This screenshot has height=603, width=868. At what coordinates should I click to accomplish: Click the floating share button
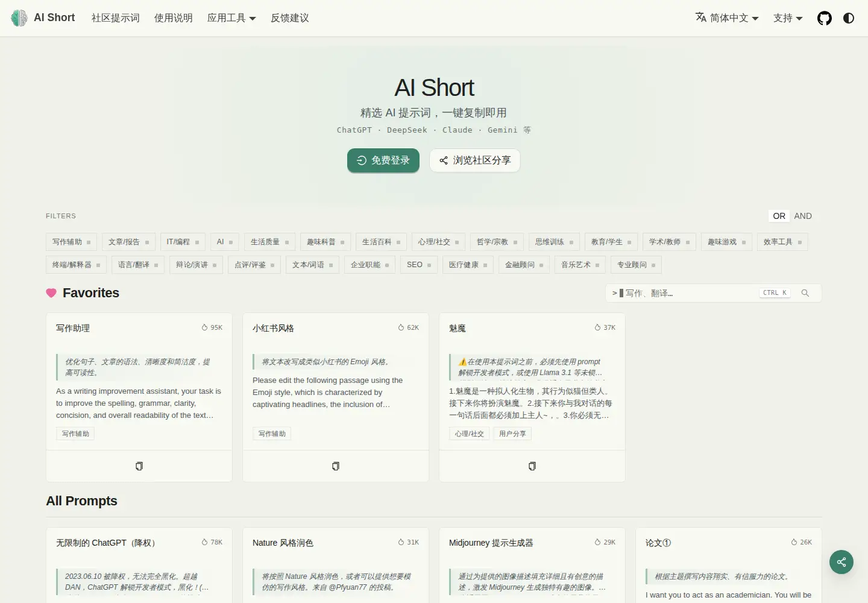841,562
